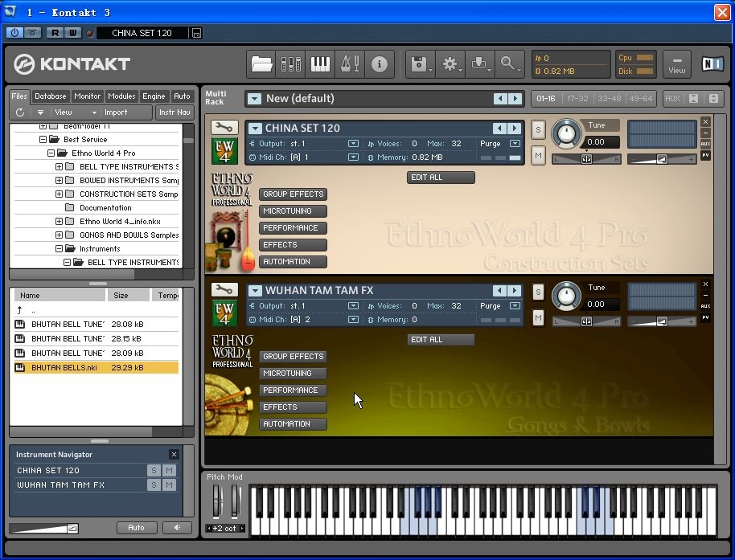Image resolution: width=735 pixels, height=560 pixels.
Task: Switch to the Database tab
Action: (50, 96)
